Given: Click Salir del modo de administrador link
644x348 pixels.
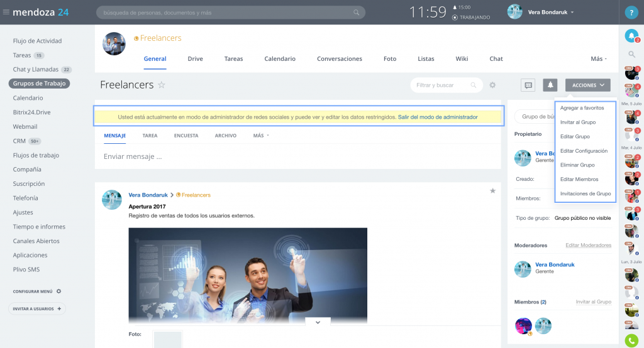Looking at the screenshot, I should (438, 117).
